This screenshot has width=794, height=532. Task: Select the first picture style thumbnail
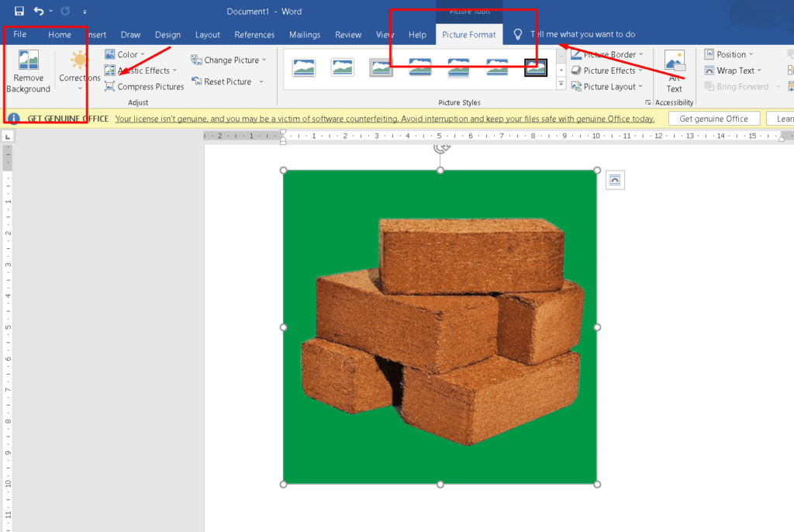304,68
